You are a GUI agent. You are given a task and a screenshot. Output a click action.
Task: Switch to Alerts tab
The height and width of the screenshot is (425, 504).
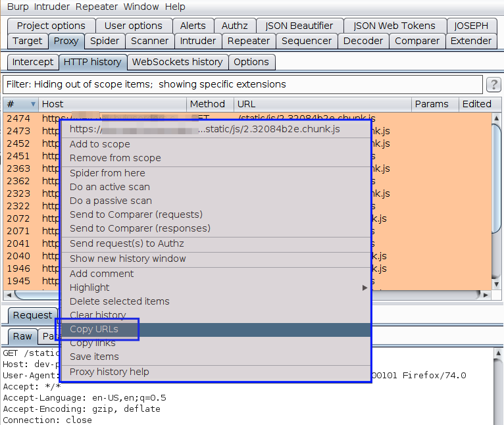193,26
